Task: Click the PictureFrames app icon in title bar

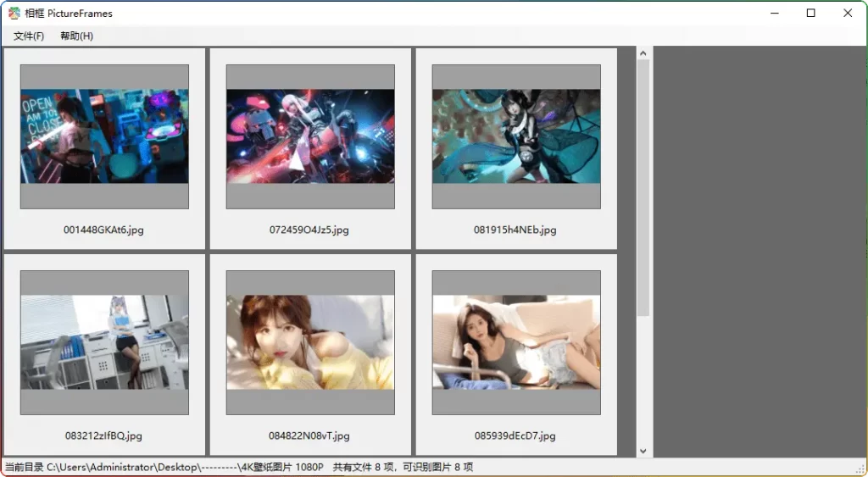Action: point(14,14)
